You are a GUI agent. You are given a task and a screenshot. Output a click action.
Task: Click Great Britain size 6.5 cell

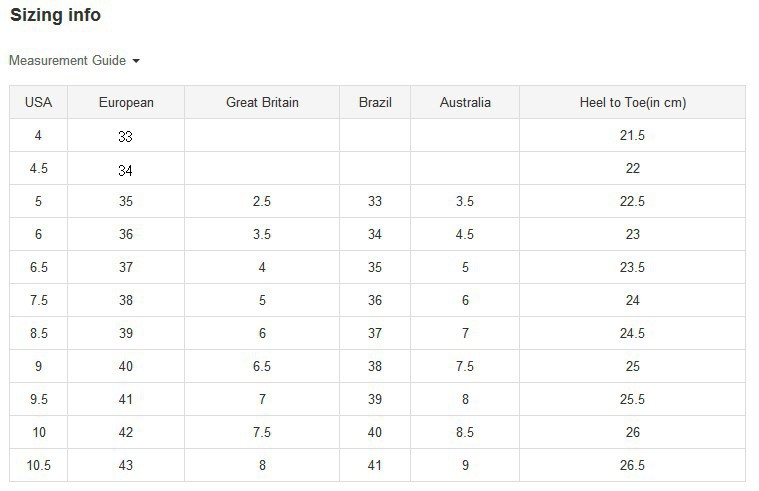click(x=262, y=367)
